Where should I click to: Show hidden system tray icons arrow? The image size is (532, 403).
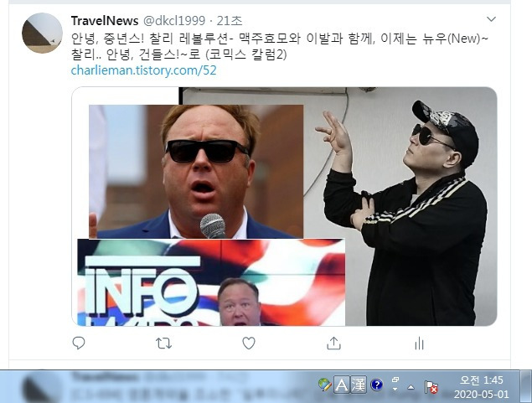[411, 387]
